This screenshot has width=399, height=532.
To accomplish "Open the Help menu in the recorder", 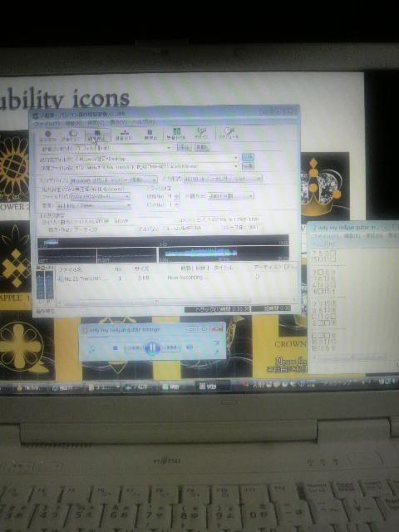I will [144, 122].
